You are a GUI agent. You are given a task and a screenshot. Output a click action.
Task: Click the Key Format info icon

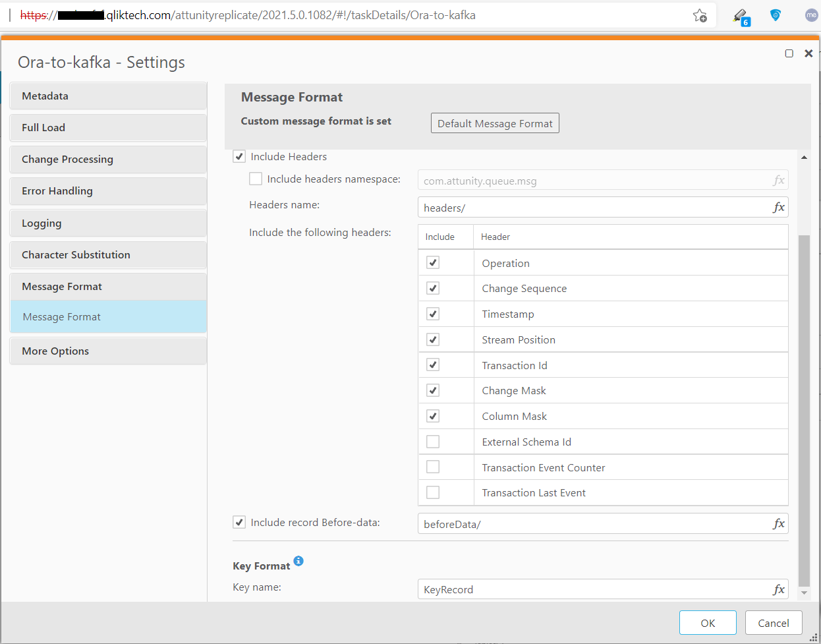[x=298, y=561]
